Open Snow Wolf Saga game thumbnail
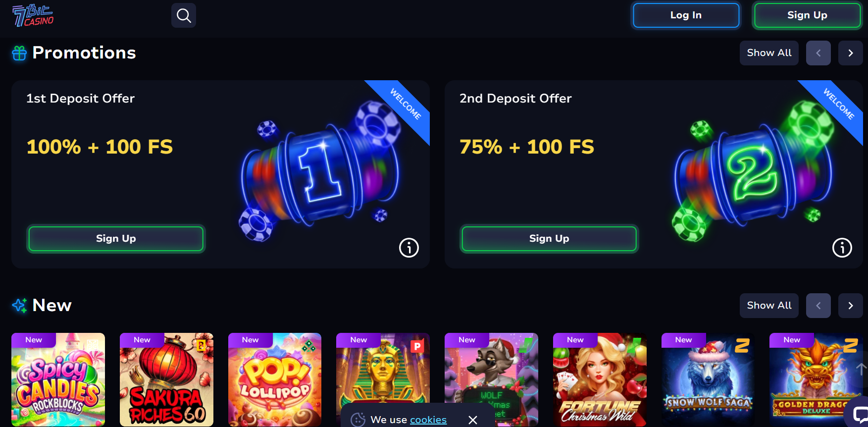The width and height of the screenshot is (868, 427). (x=708, y=379)
